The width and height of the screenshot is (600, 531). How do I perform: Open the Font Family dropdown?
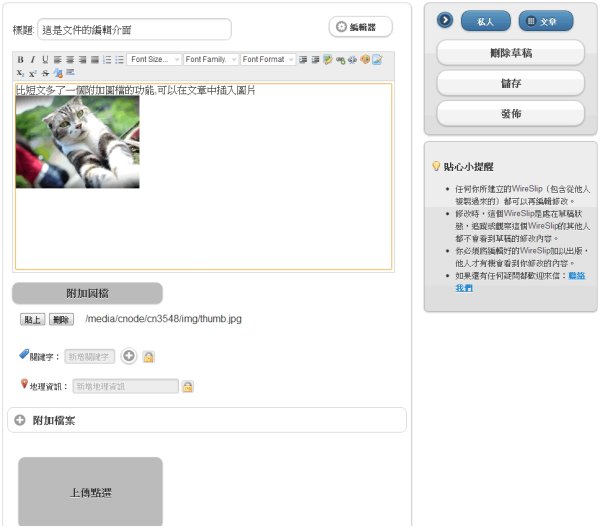211,60
